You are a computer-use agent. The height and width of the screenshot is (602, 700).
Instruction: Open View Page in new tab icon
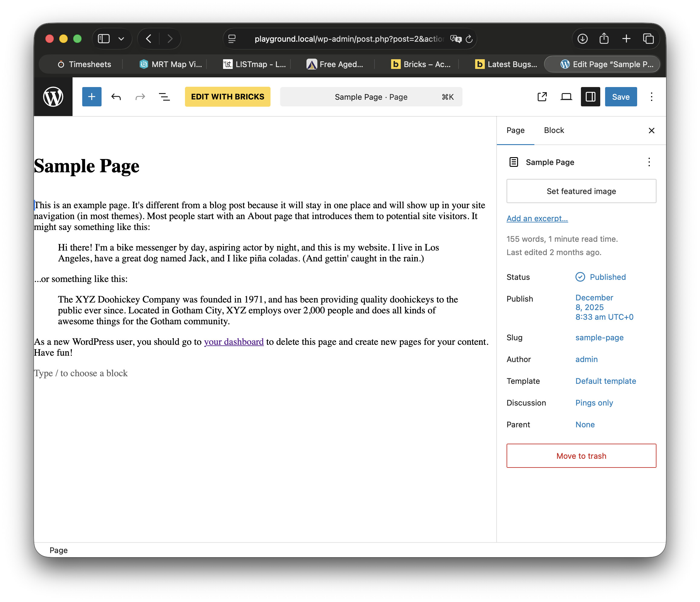coord(542,97)
